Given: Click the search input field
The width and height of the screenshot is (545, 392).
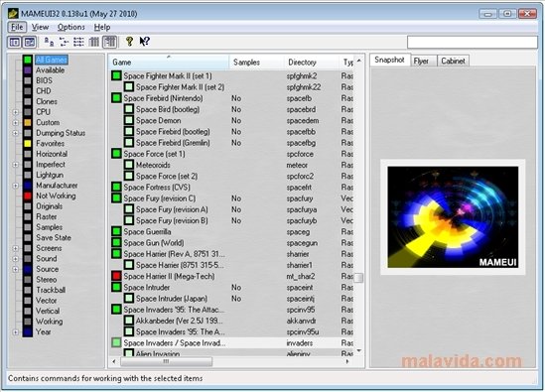Looking at the screenshot, I should click(x=472, y=43).
